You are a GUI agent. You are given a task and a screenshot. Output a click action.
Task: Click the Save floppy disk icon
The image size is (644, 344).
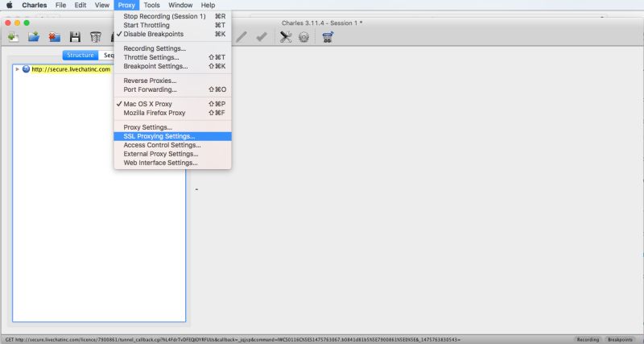[x=75, y=37]
